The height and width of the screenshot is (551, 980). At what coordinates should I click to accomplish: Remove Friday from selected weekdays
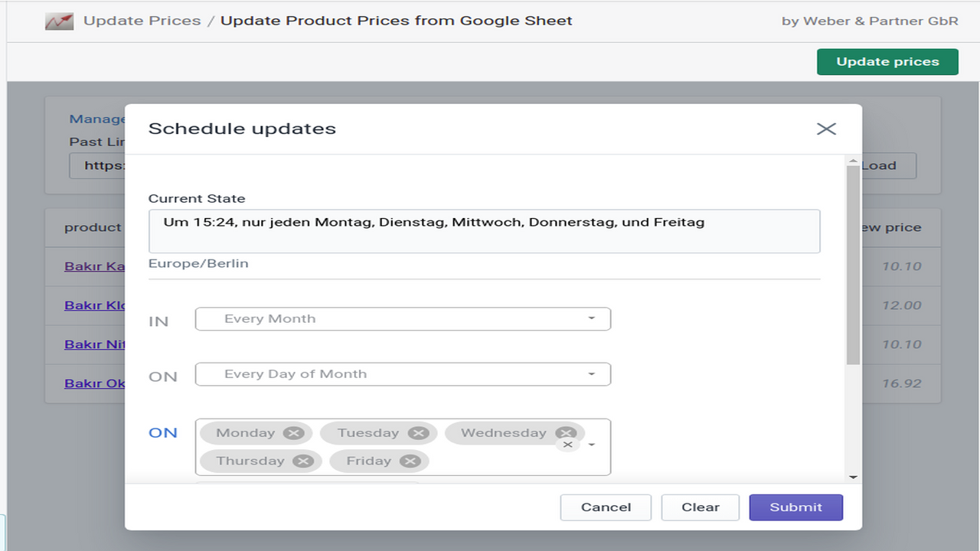point(411,461)
